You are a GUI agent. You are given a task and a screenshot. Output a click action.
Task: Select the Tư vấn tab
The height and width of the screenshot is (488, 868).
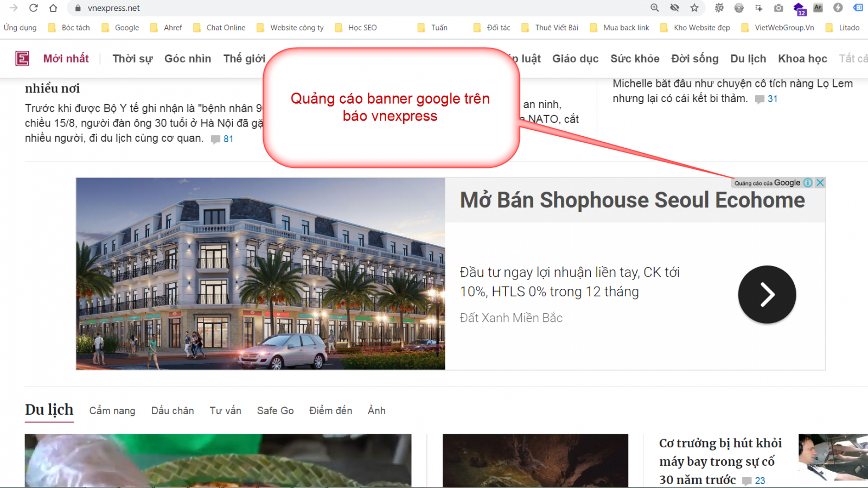[226, 411]
